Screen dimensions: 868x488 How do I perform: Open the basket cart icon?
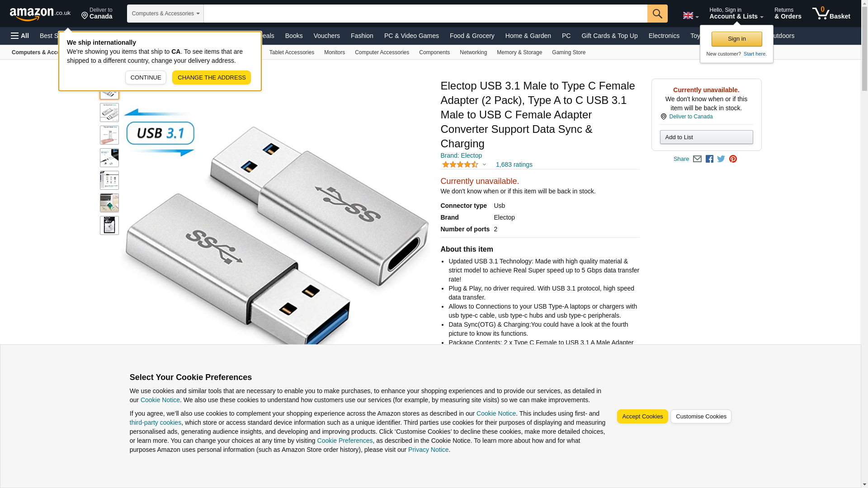tap(831, 14)
